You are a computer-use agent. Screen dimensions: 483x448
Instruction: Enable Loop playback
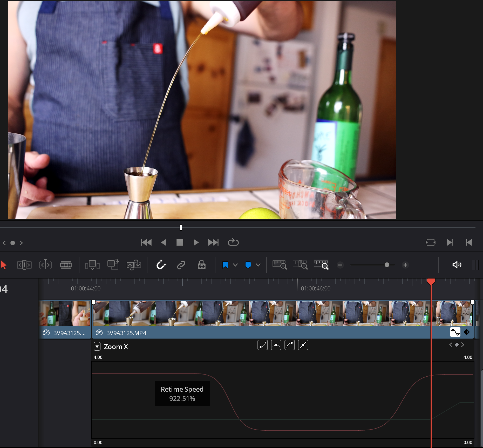point(233,242)
